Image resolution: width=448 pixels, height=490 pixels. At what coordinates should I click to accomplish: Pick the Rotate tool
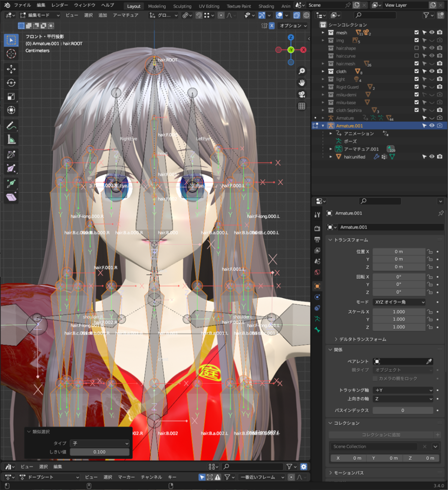coord(11,83)
